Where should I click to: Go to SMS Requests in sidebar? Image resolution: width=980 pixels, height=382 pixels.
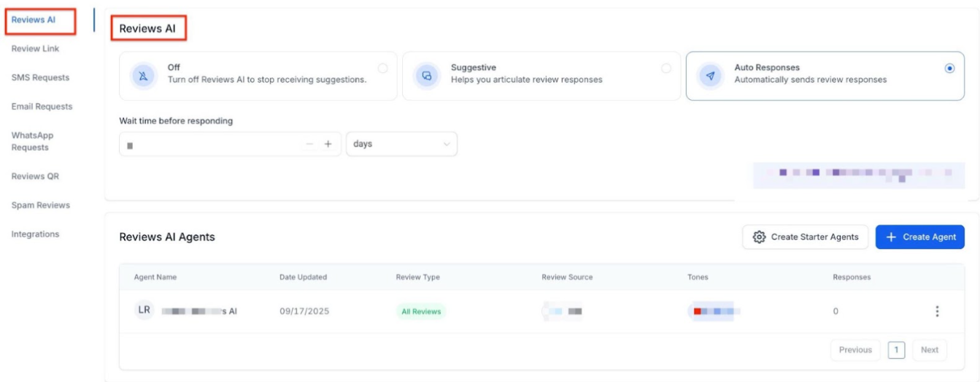pos(40,77)
